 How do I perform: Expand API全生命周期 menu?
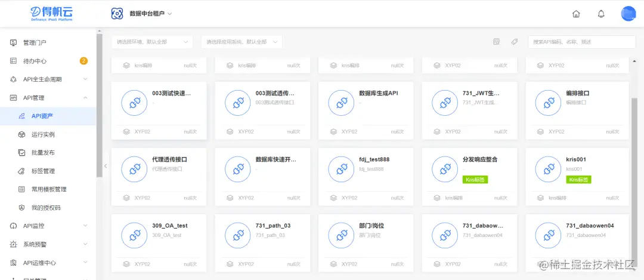point(85,79)
